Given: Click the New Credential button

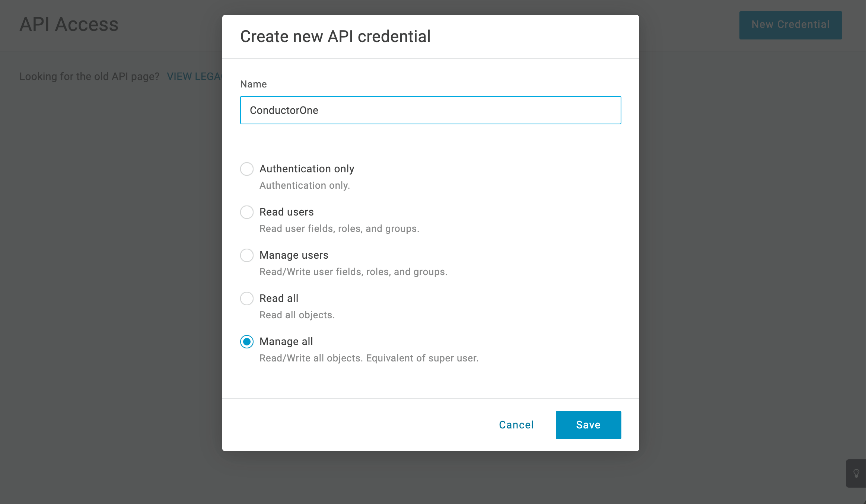Looking at the screenshot, I should coord(790,25).
